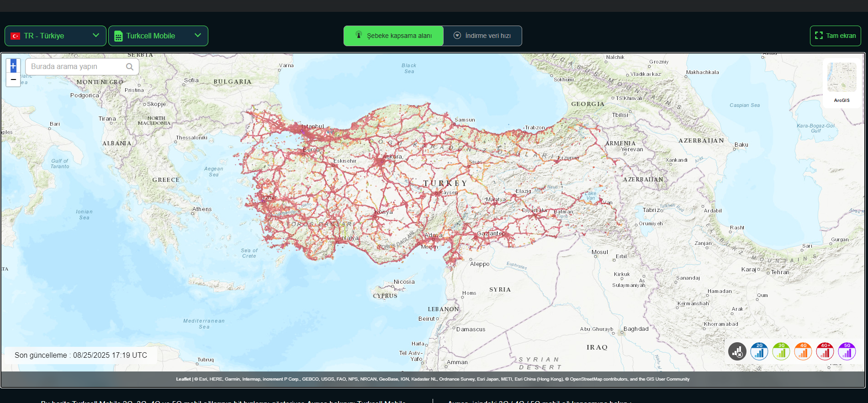Click the Thessaloniki label on the map
This screenshot has height=403, width=868.
coord(191,138)
